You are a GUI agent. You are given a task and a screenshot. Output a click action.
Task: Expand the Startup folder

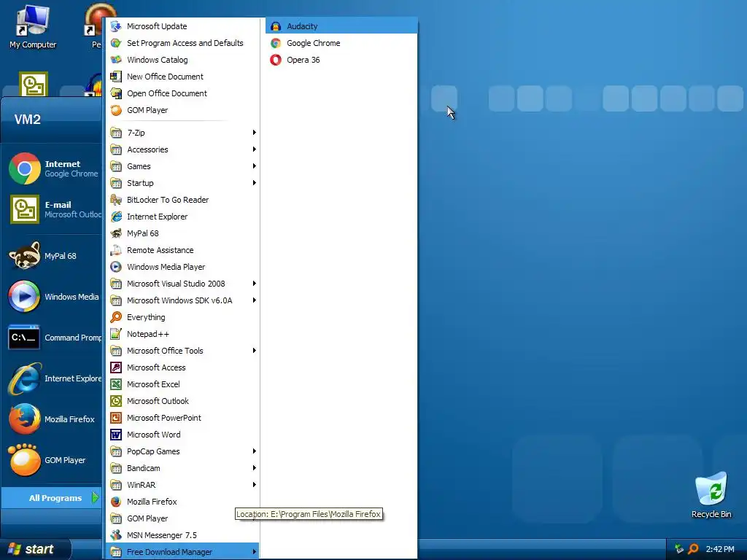click(183, 183)
